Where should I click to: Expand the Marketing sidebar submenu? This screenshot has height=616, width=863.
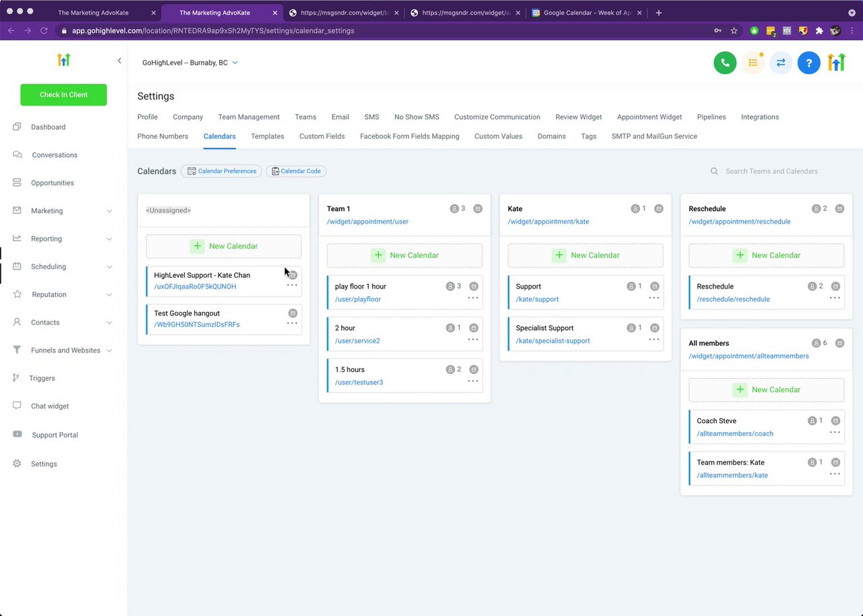[x=109, y=211]
